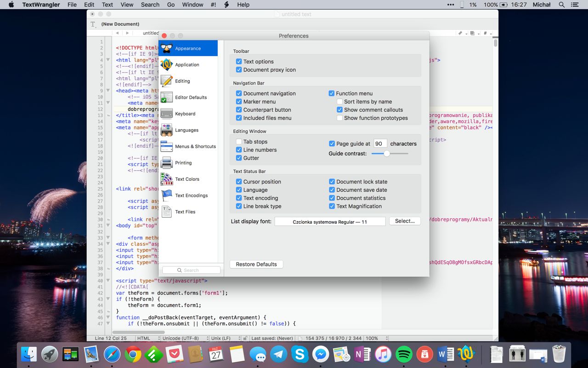Click the preferences Search field
Viewport: 588px width, 368px height.
tap(191, 270)
